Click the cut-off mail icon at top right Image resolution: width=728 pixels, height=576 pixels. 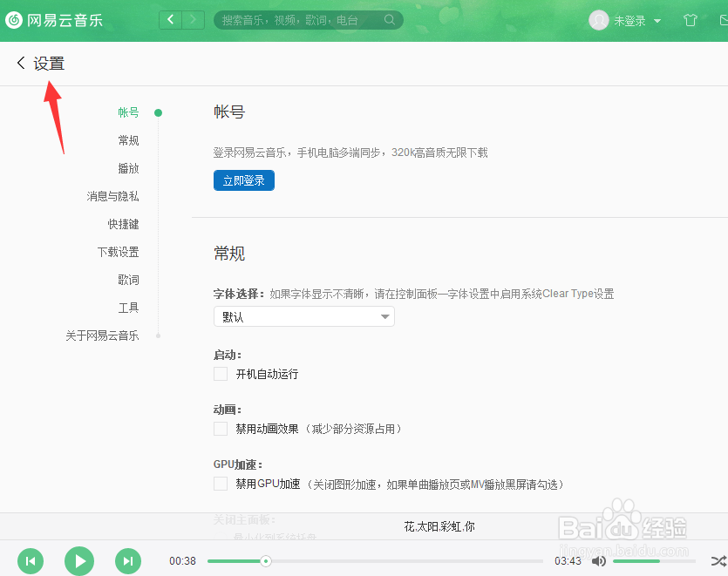coord(724,20)
